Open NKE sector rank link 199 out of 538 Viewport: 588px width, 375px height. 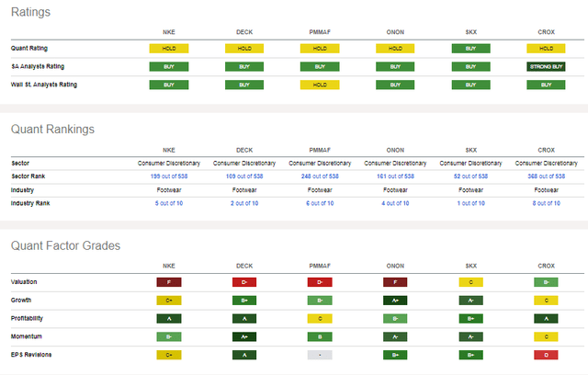click(x=169, y=176)
